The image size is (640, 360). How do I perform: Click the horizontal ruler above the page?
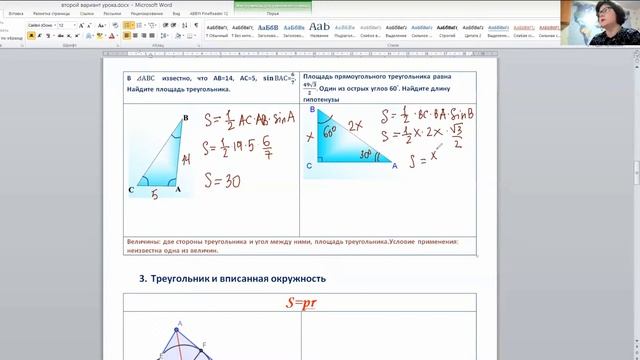click(x=300, y=53)
